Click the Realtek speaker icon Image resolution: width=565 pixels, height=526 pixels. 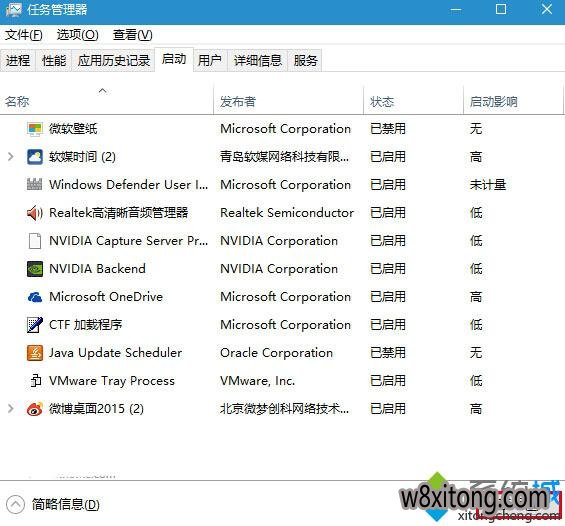pos(35,213)
